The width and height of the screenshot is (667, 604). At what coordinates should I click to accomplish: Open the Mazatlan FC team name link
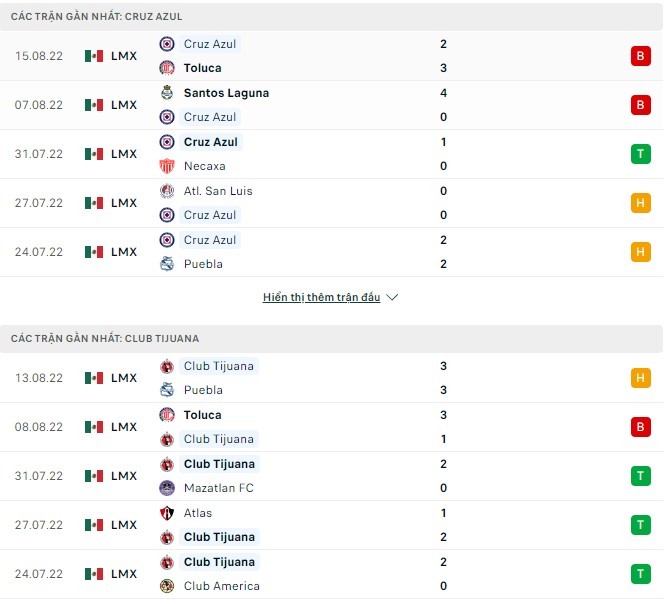pyautogui.click(x=218, y=488)
